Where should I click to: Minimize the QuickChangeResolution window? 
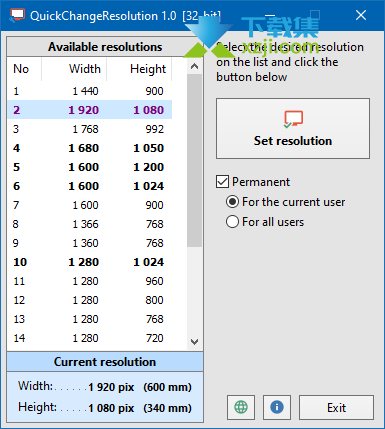point(270,15)
